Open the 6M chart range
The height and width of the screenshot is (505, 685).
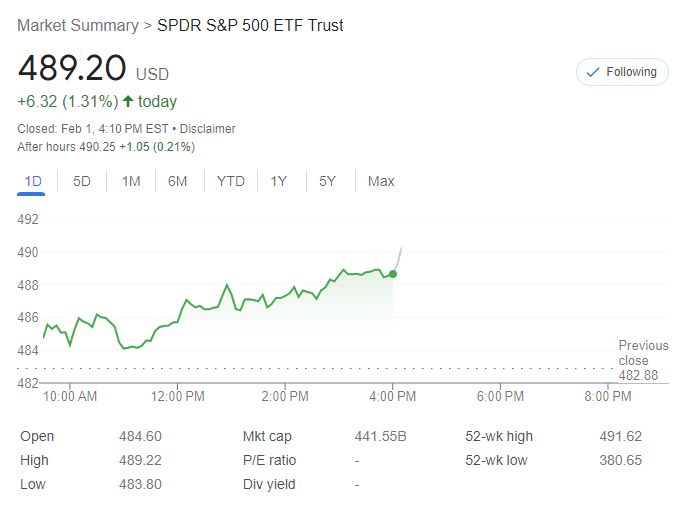click(178, 181)
